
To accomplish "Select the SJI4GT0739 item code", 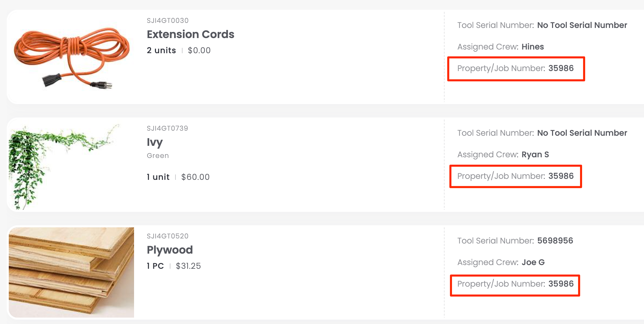I will [167, 128].
